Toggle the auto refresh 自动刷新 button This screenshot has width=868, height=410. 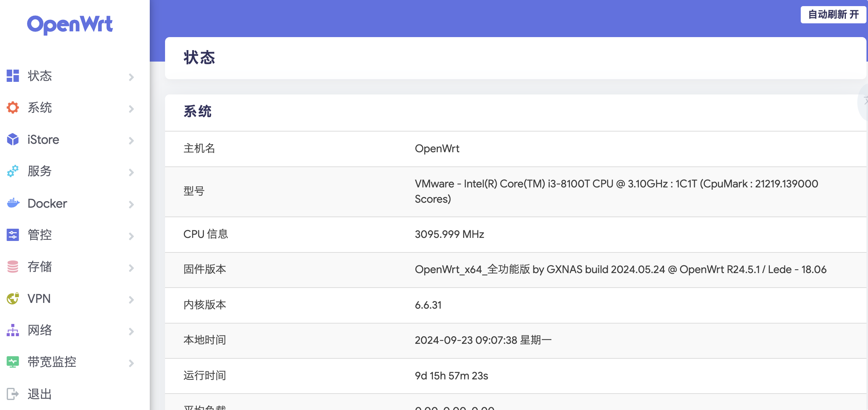[x=833, y=15]
